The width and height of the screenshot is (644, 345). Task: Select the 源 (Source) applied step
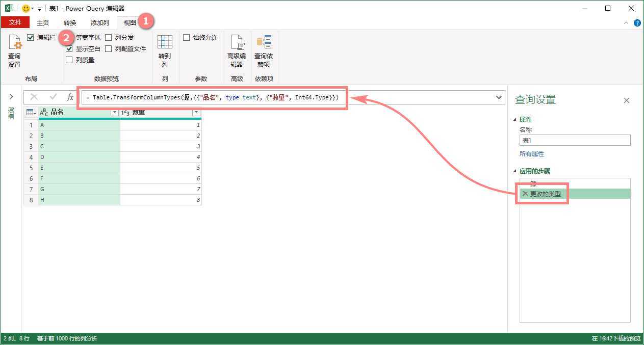(575, 183)
